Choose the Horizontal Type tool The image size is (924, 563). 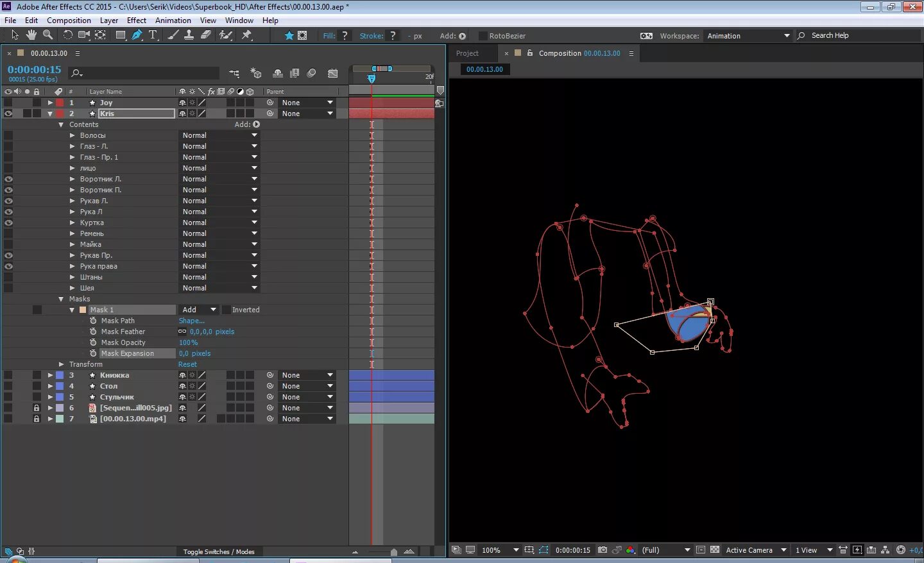pos(153,35)
